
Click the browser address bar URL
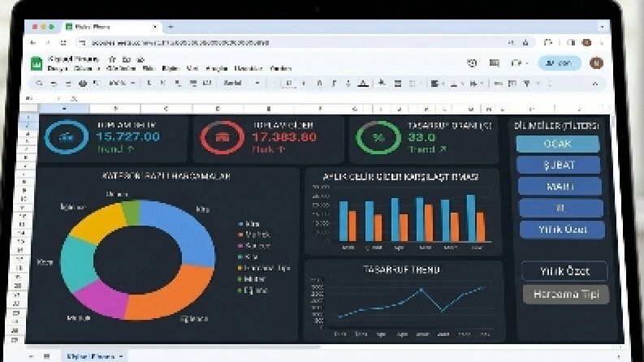(179, 43)
